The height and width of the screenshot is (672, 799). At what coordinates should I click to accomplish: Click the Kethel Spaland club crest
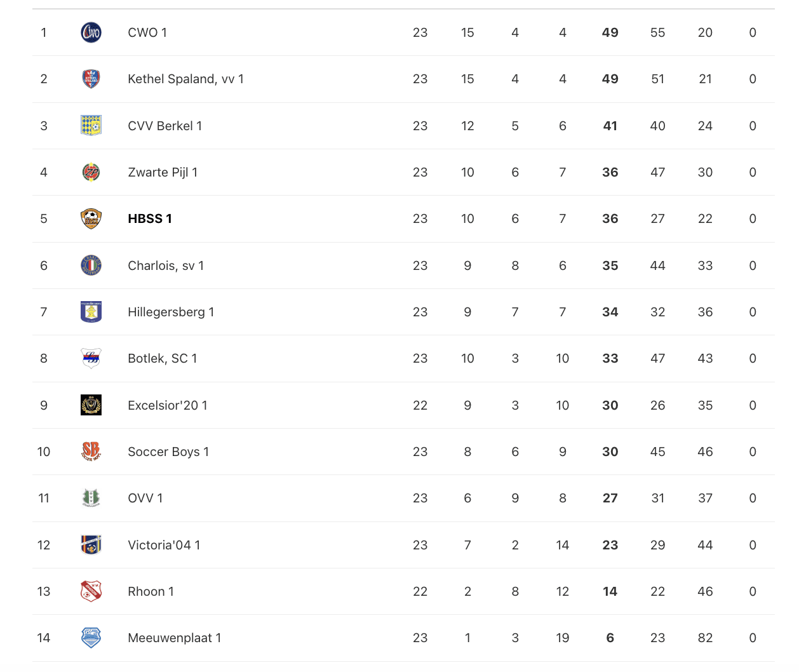coord(91,79)
